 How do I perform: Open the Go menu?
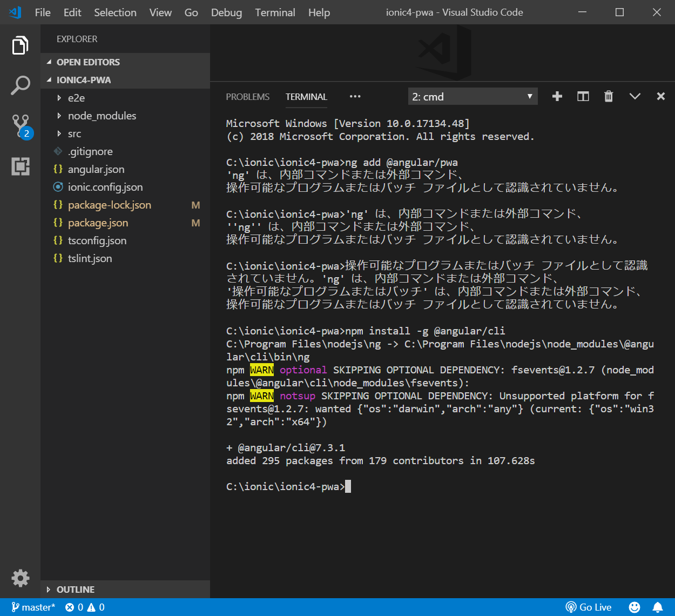191,12
